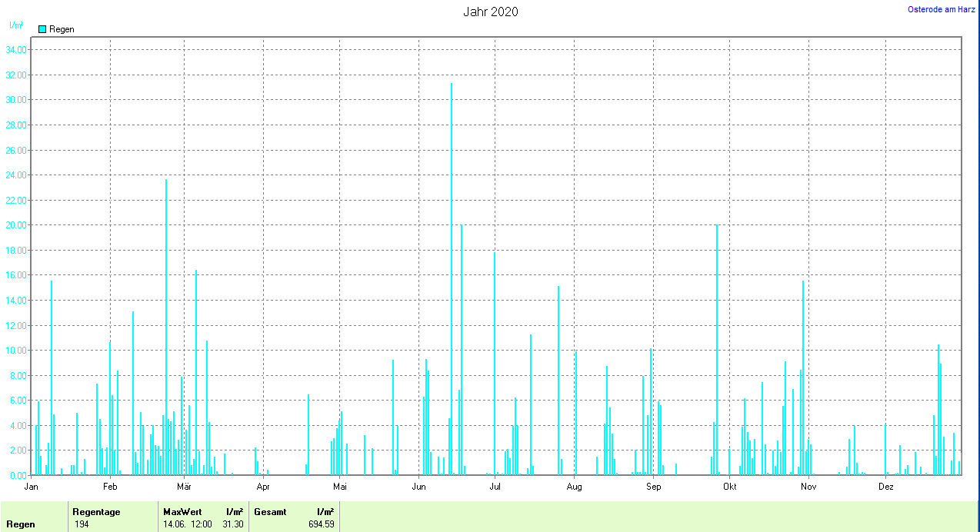Click the MaxWert date 14.06. 12:00

click(187, 524)
